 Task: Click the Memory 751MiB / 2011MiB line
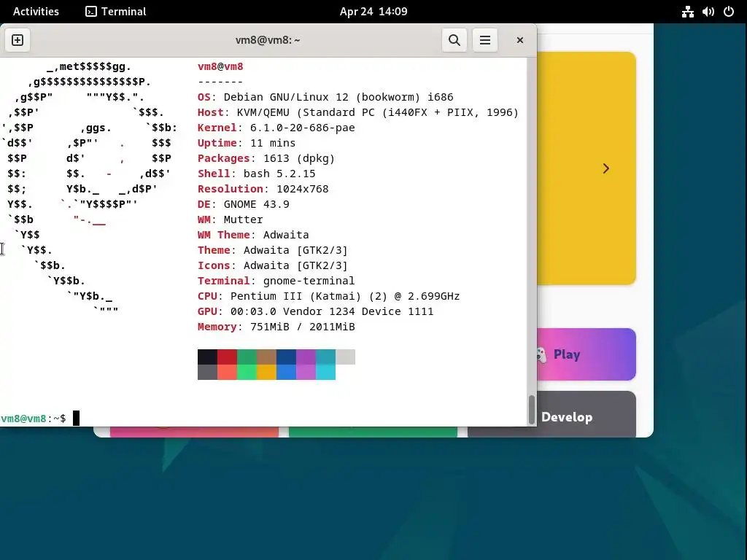pos(276,327)
